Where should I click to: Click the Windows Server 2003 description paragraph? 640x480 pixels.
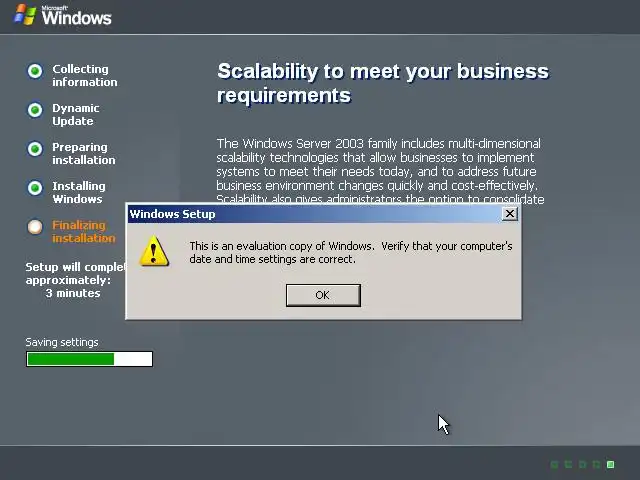pyautogui.click(x=380, y=171)
